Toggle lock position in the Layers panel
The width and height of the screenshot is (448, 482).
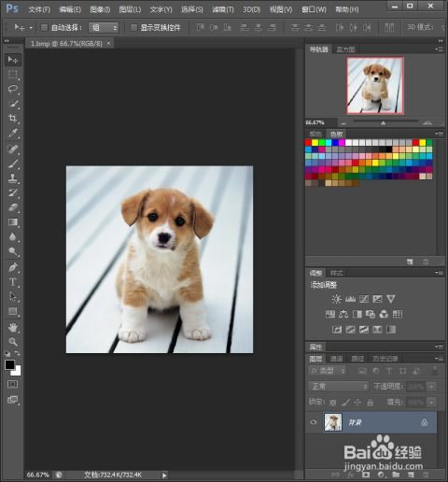click(x=357, y=403)
